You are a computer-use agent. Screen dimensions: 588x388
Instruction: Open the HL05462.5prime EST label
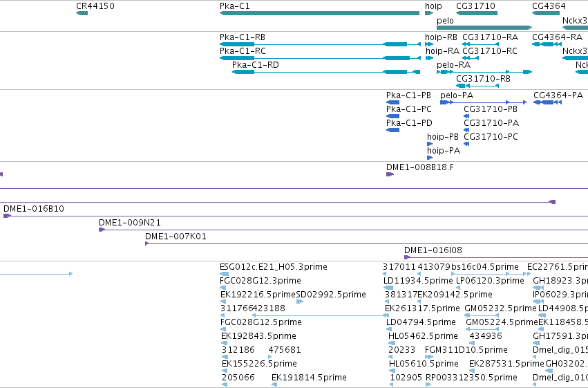(x=423, y=337)
